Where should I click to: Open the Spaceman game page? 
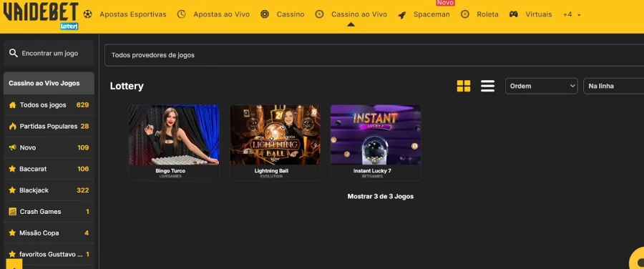(x=431, y=14)
